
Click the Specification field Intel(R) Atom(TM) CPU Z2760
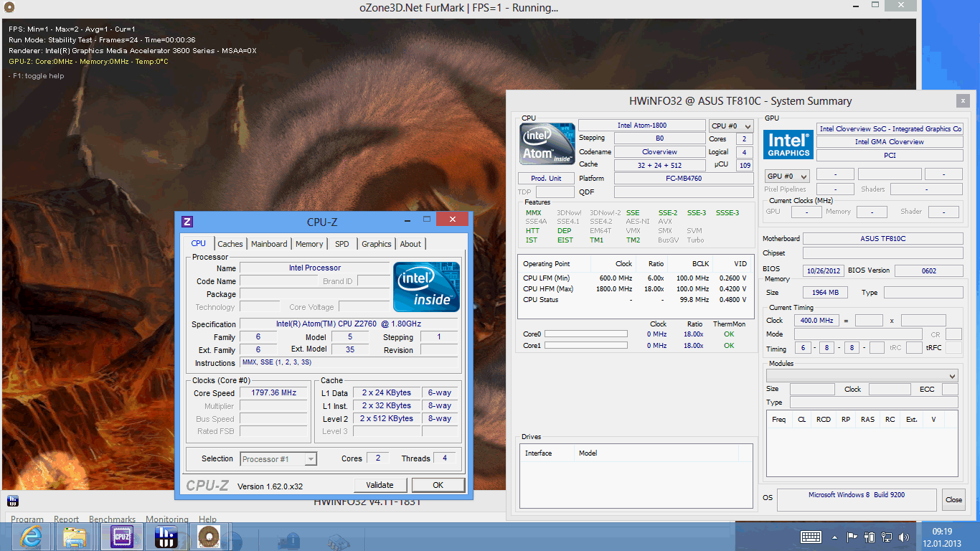click(x=348, y=324)
